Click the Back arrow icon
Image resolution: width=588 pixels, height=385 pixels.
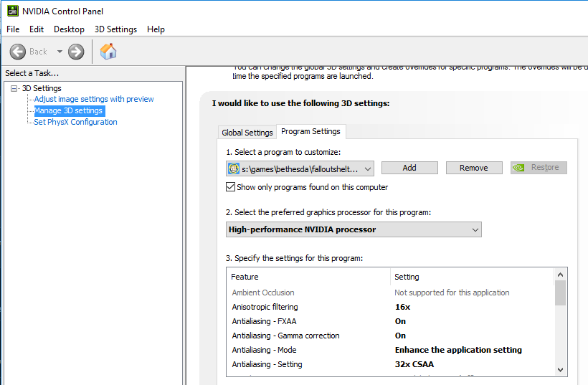(18, 52)
